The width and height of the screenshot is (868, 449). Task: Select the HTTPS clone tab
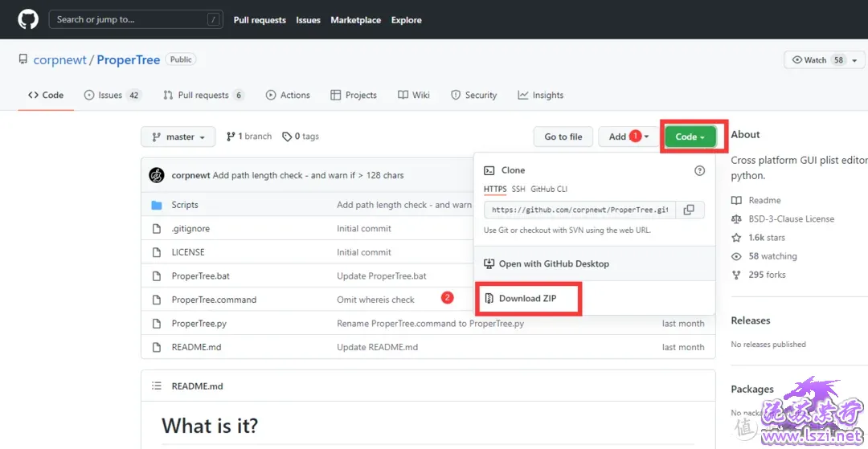(x=495, y=189)
